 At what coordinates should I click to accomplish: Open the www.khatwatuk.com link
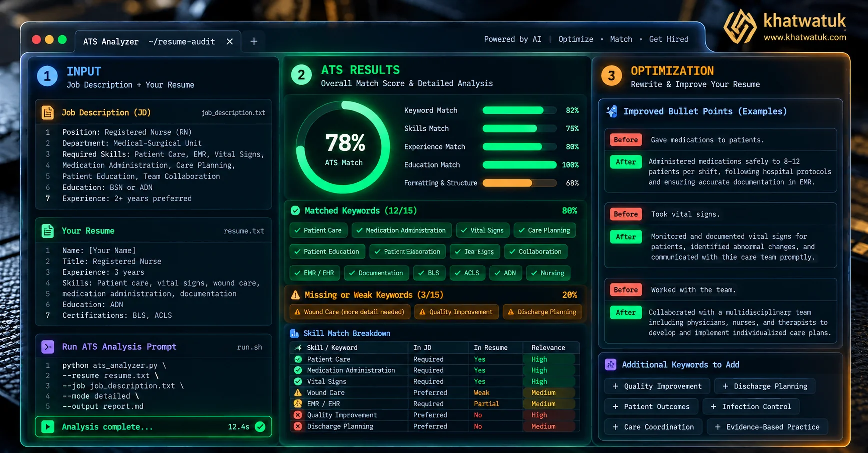coord(805,37)
